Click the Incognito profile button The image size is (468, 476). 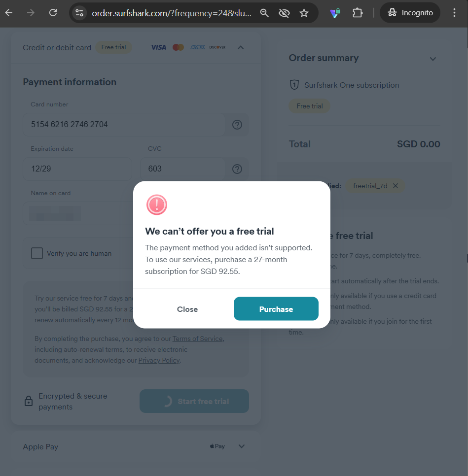[410, 13]
